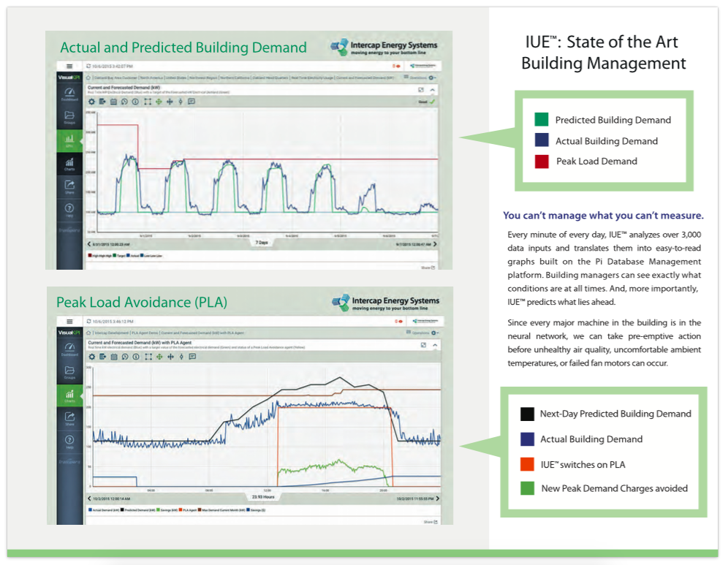Viewport: 728px width, 565px height.
Task: Toggle Actual Demand (kW) series in PLA legend
Action: pyautogui.click(x=104, y=509)
